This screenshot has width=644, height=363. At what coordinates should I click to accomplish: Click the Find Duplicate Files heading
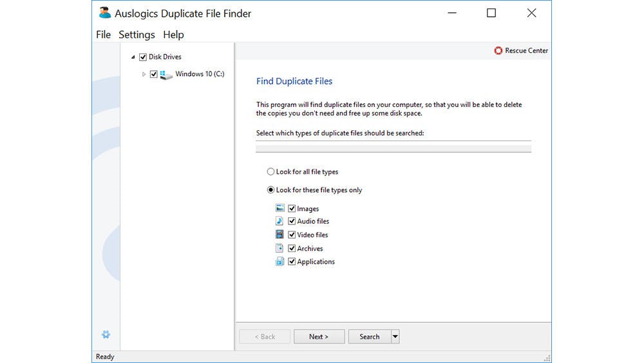[x=294, y=81]
